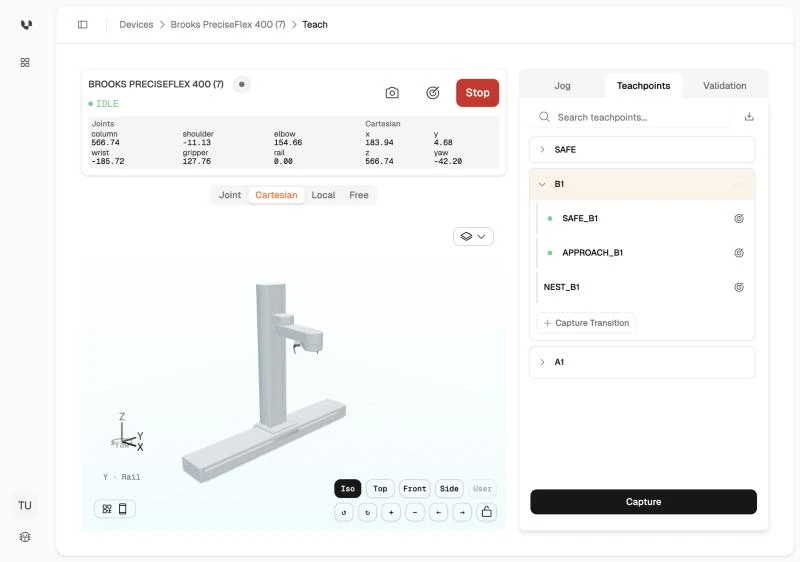Click the shoulder value -11.13
800x562 pixels.
coord(196,143)
